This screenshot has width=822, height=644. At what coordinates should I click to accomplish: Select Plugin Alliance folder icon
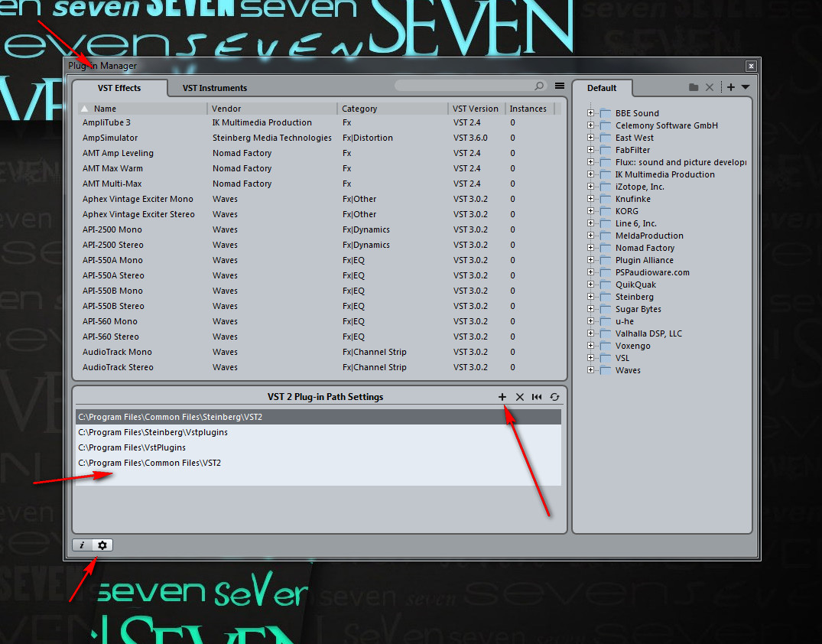(606, 260)
